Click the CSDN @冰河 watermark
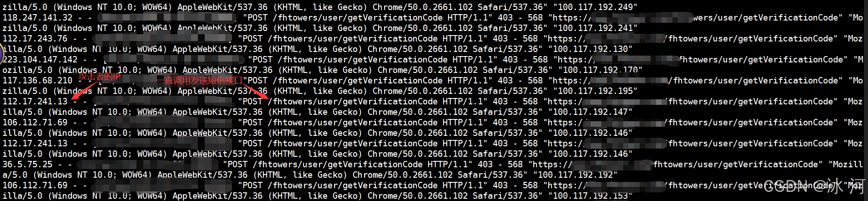868x201 pixels. click(814, 186)
